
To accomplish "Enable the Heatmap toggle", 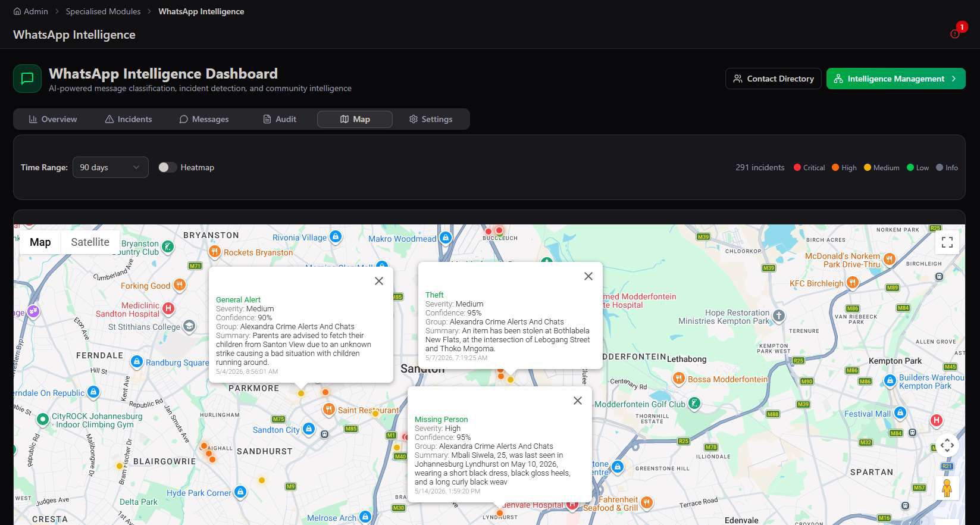I will [x=167, y=167].
